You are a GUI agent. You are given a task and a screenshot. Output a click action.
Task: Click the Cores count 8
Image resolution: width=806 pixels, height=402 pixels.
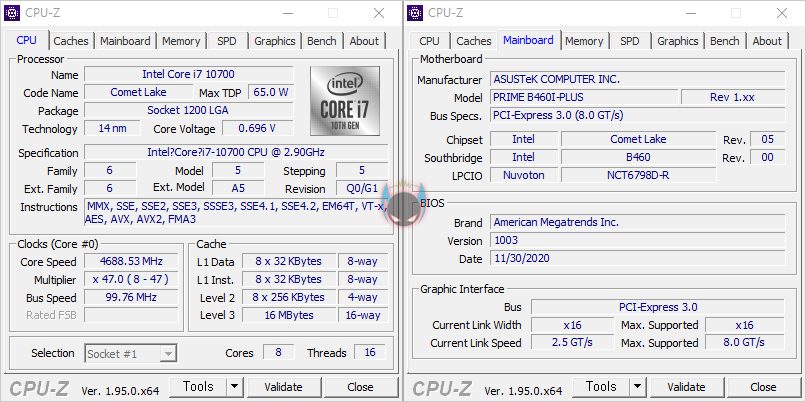coord(279,353)
